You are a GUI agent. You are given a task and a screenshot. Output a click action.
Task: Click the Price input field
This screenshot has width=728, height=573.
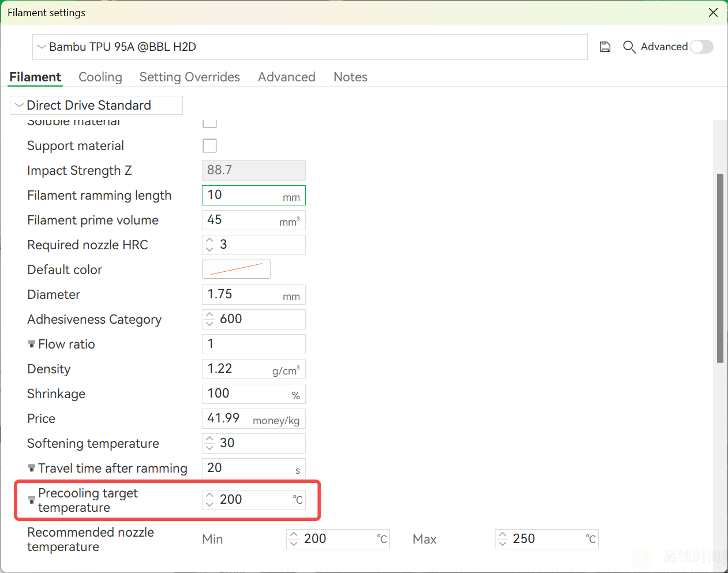click(x=254, y=418)
